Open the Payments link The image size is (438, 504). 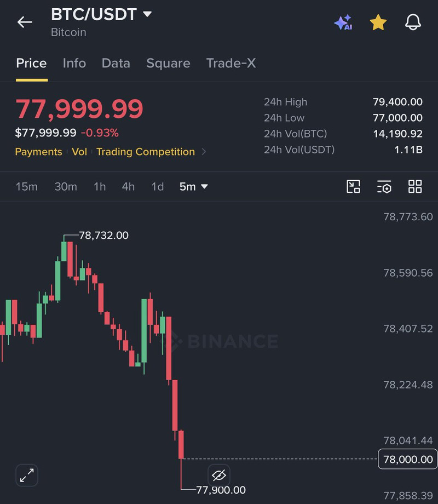coord(38,151)
